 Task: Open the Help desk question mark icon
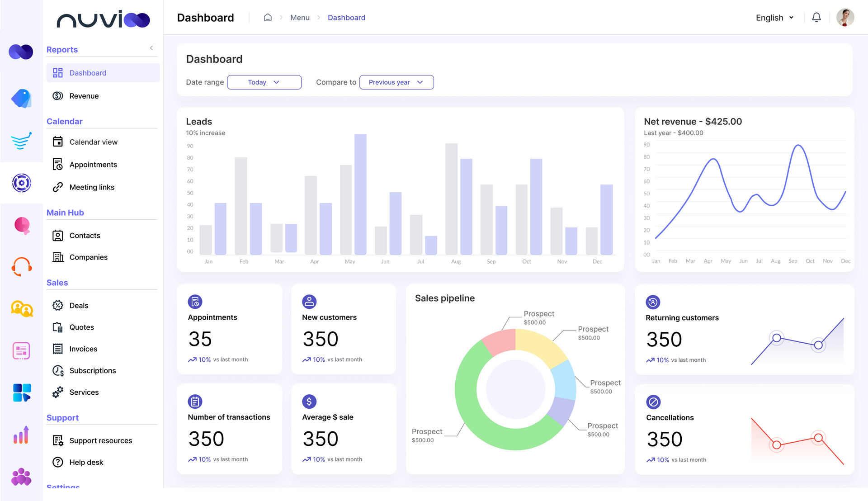(57, 462)
